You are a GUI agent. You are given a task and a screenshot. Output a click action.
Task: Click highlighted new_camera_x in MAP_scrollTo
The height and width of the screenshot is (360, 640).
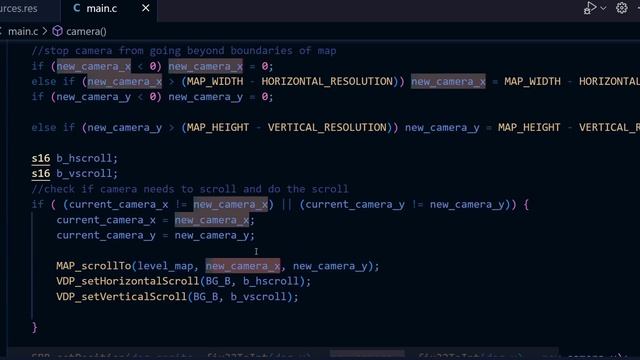[x=243, y=266]
